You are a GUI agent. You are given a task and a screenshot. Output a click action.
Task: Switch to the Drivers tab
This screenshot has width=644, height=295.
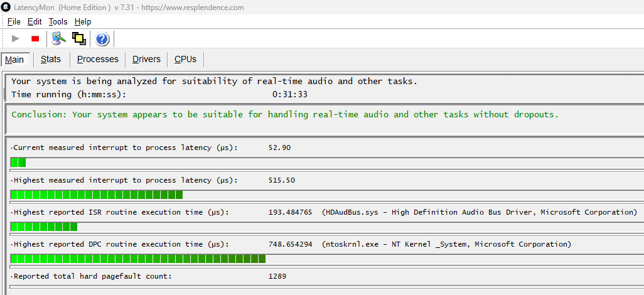point(146,59)
